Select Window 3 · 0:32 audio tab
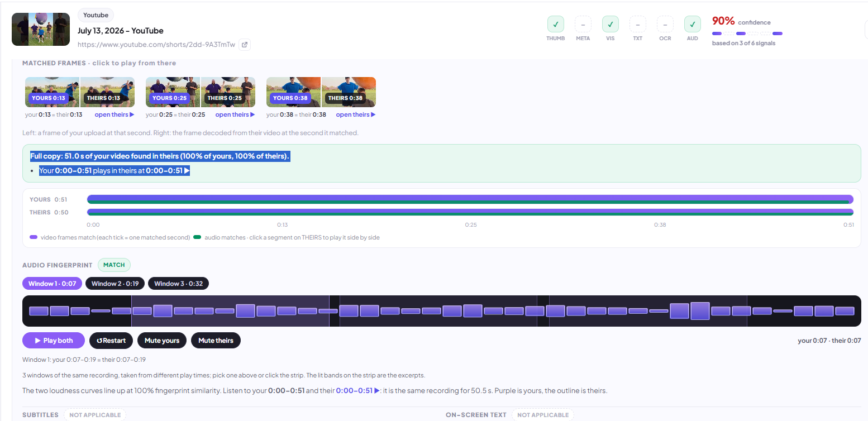The height and width of the screenshot is (421, 868). 179,284
